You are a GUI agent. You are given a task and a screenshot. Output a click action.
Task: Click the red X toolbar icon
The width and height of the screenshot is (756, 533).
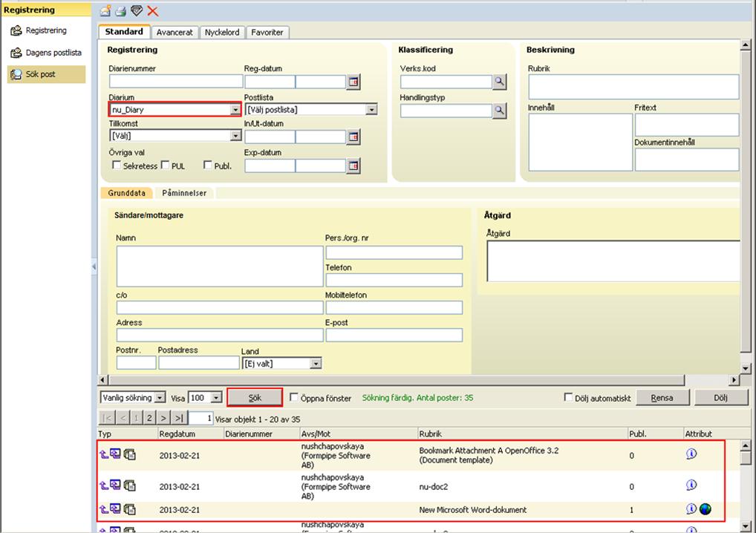tap(152, 10)
